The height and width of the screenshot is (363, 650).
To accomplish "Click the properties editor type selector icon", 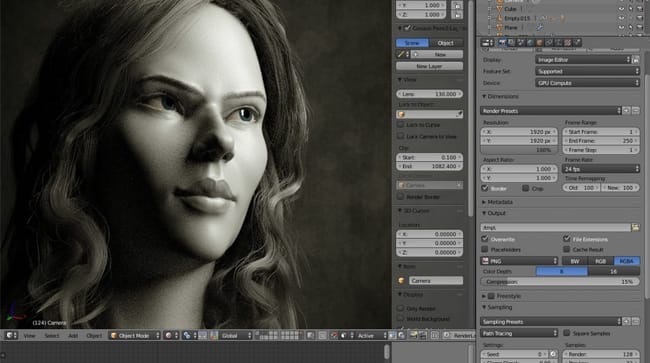I will [487, 43].
